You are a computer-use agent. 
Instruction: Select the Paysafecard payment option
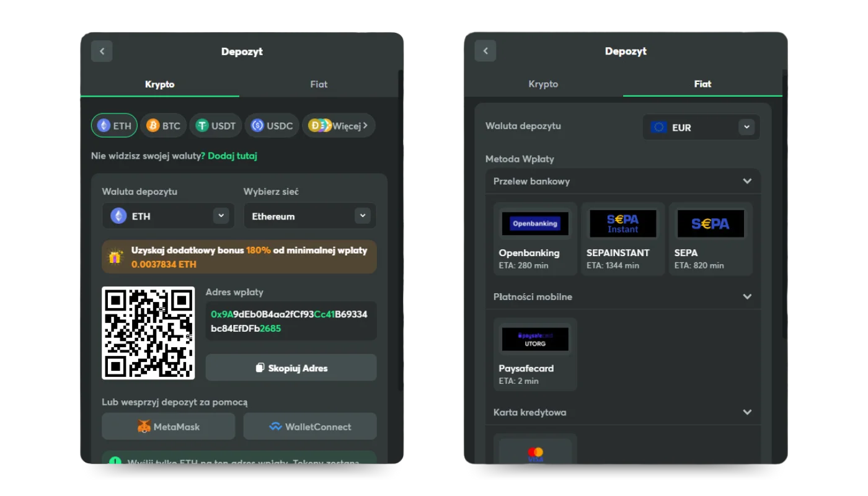535,354
